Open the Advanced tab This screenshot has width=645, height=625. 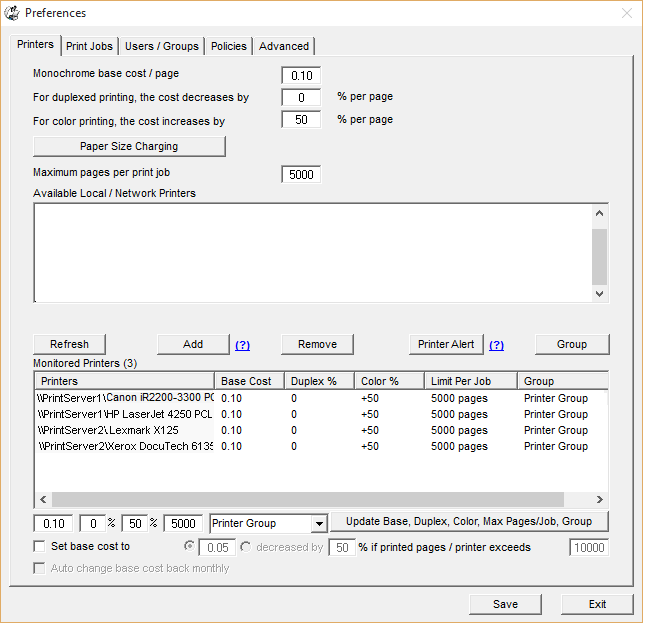[284, 46]
